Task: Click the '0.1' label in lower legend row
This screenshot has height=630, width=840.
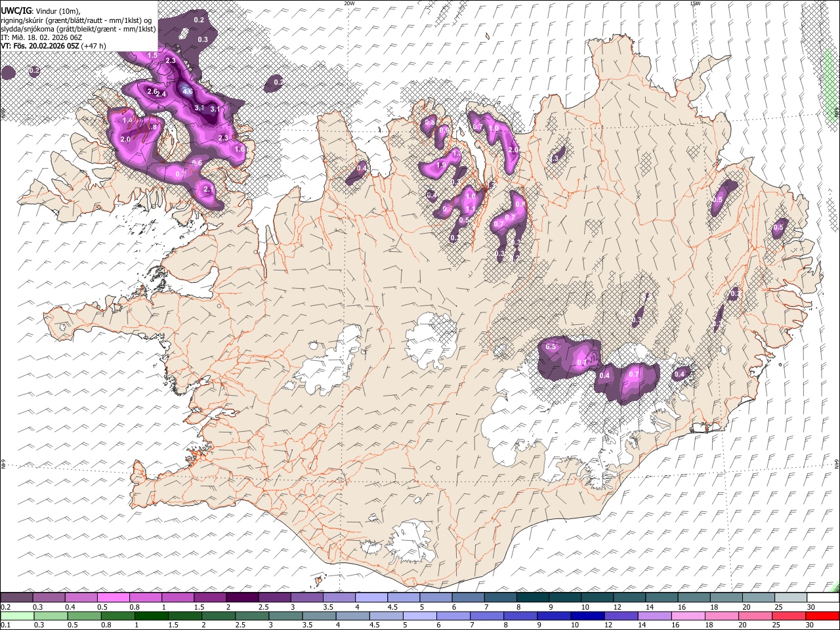Action: pos(6,625)
